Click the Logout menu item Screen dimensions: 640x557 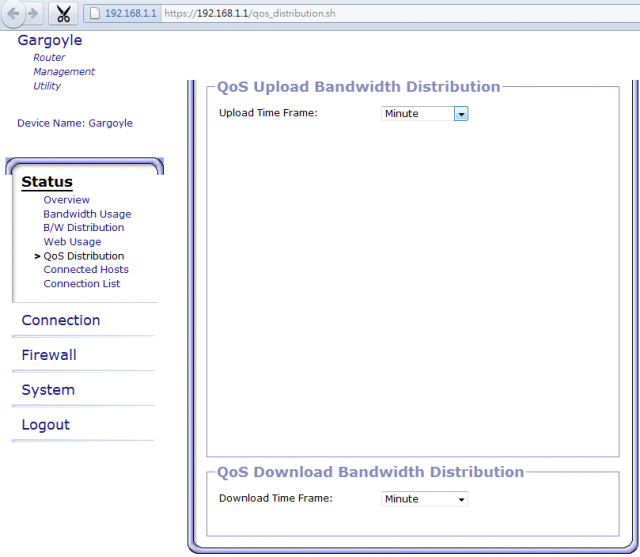coord(46,424)
